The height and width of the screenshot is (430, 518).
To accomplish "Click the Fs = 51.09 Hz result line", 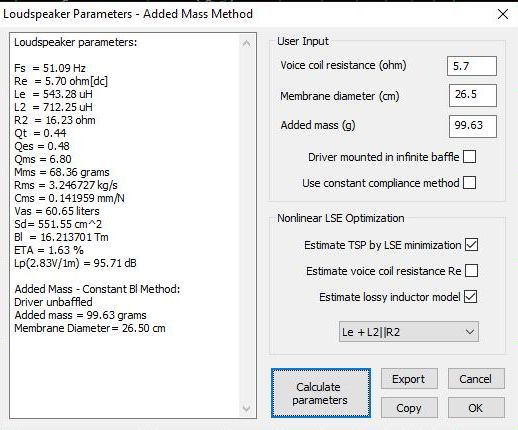I will [50, 68].
